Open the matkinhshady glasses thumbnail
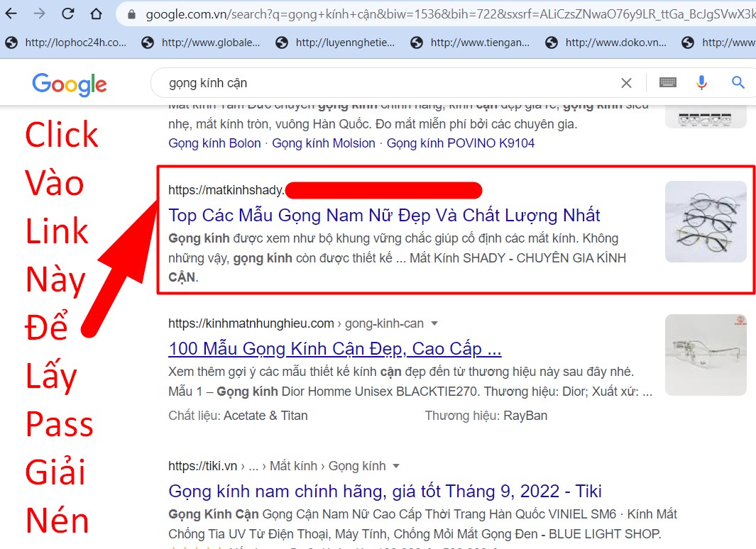 [x=706, y=221]
